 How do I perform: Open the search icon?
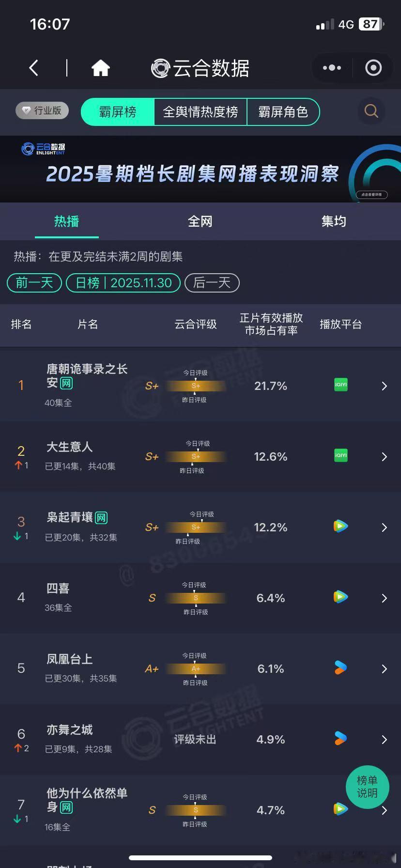[371, 111]
